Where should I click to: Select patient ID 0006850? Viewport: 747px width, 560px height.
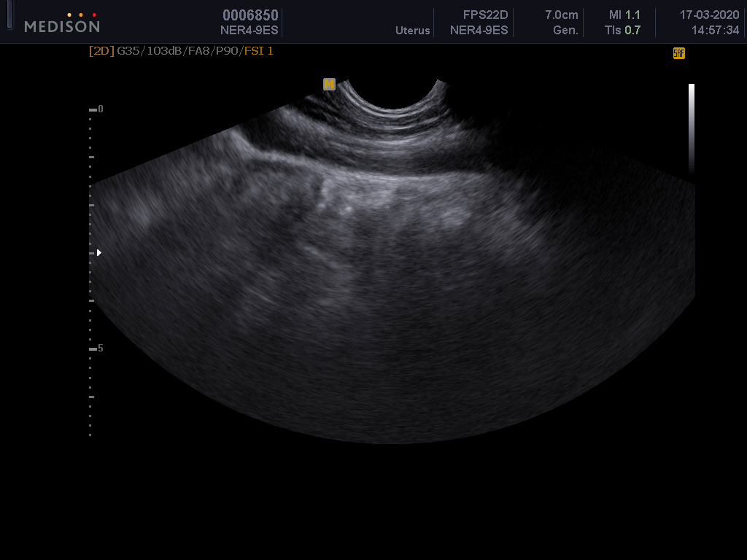pos(250,15)
